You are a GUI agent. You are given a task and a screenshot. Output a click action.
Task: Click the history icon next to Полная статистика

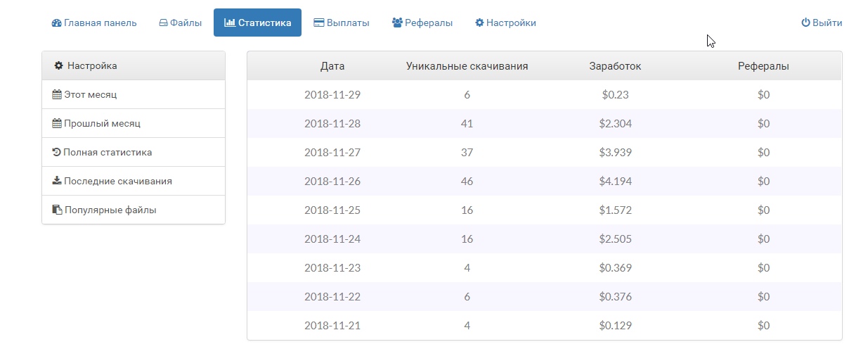[57, 152]
